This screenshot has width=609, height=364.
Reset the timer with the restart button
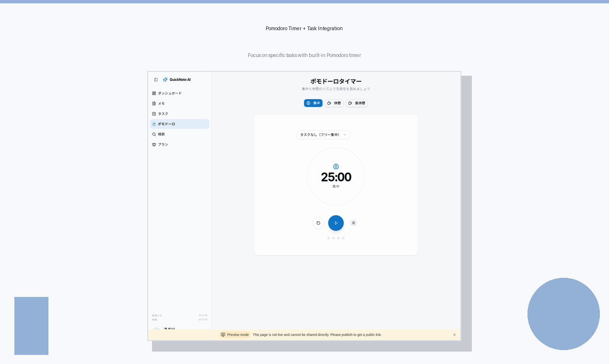tap(318, 223)
